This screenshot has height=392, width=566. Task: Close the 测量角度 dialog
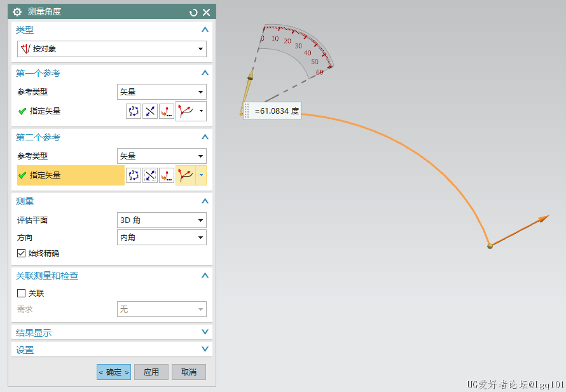[x=207, y=13]
